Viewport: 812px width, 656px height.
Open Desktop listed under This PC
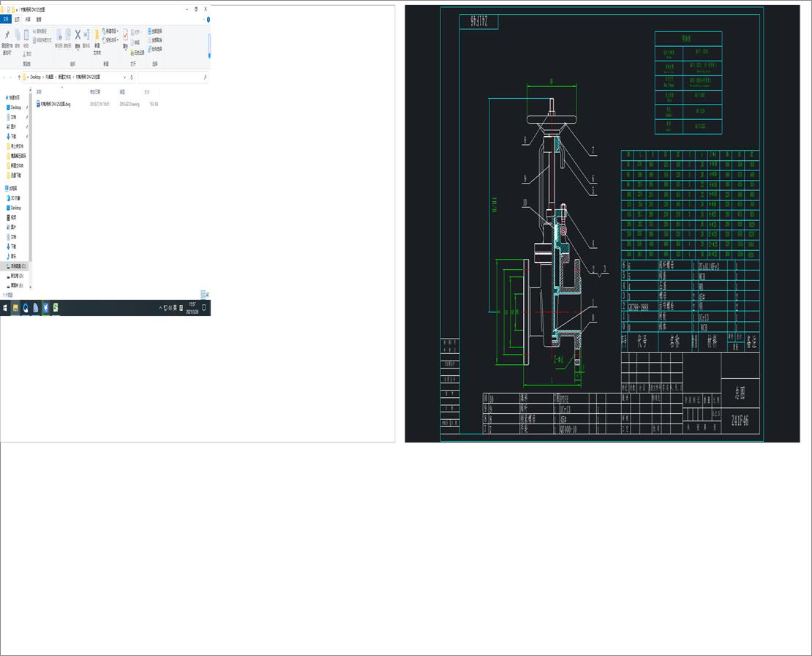click(x=15, y=208)
